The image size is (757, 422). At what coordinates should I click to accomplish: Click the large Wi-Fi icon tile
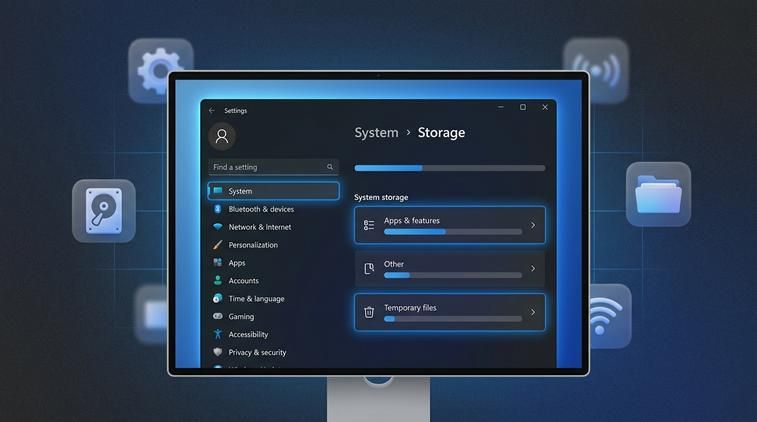click(x=609, y=316)
